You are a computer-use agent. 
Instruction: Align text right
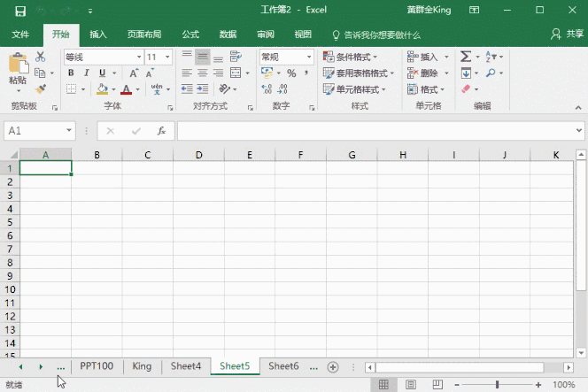(218, 73)
